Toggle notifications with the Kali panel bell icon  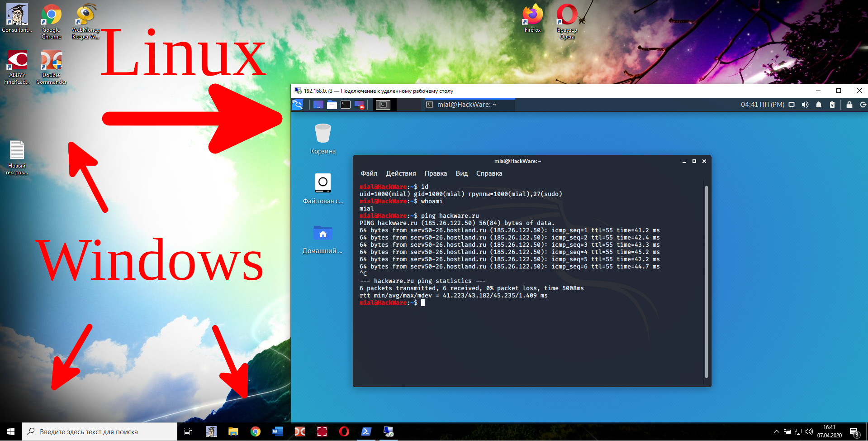[x=818, y=105]
